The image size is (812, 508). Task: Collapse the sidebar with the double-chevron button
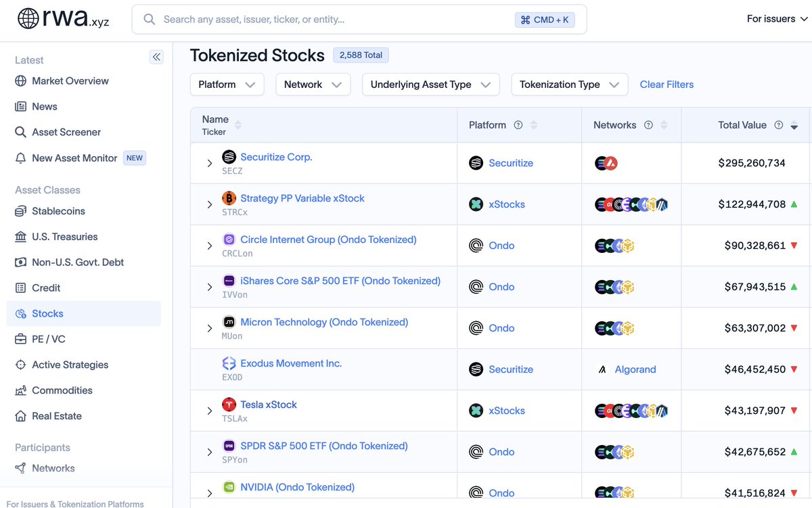pyautogui.click(x=156, y=57)
